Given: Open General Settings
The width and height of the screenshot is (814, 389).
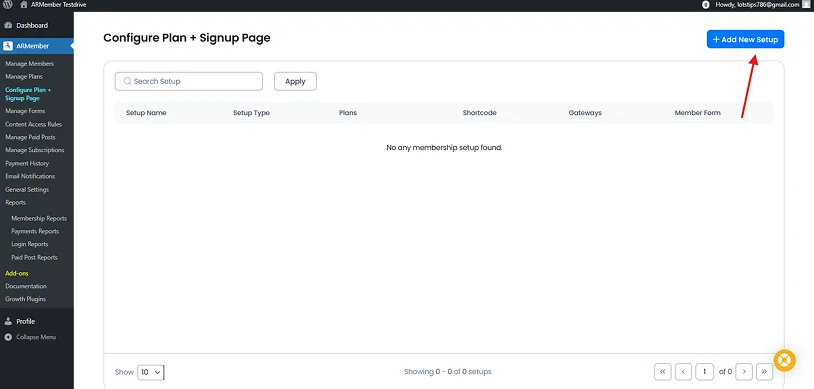Looking at the screenshot, I should coord(27,189).
